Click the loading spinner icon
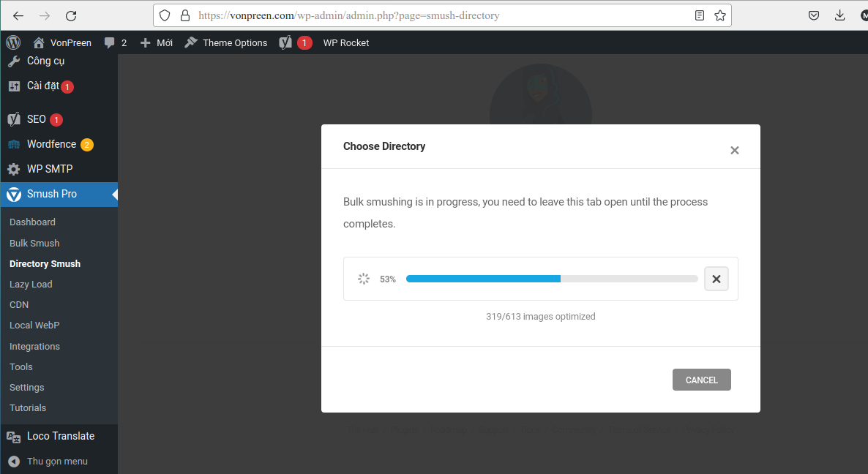The image size is (868, 474). [363, 279]
